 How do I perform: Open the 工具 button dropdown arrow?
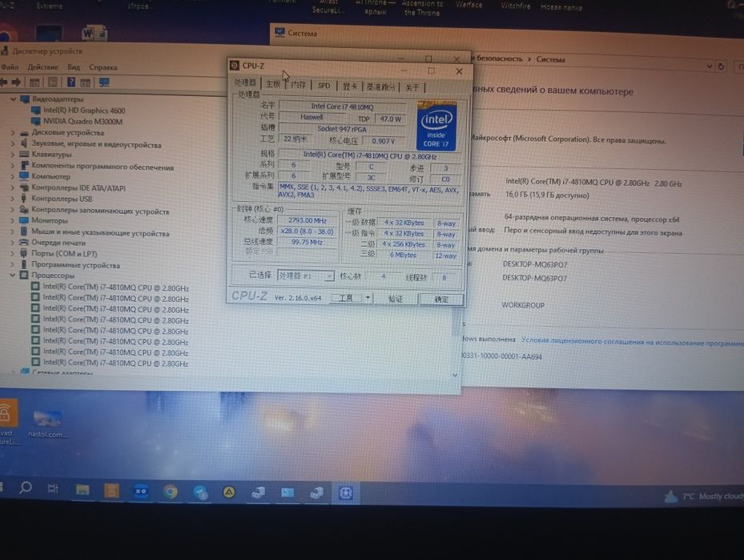(x=368, y=298)
